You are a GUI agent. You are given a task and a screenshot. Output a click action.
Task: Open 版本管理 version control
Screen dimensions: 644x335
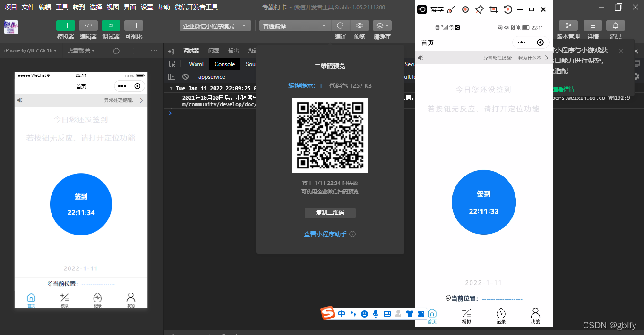point(568,25)
